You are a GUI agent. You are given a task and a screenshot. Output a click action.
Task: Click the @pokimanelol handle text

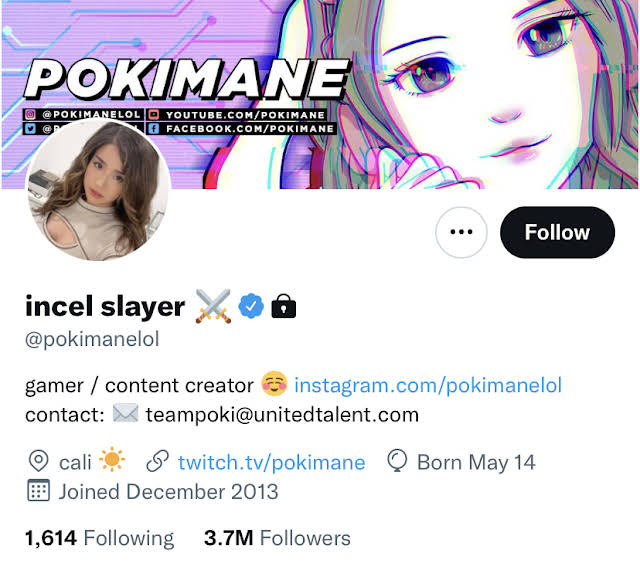pos(92,339)
